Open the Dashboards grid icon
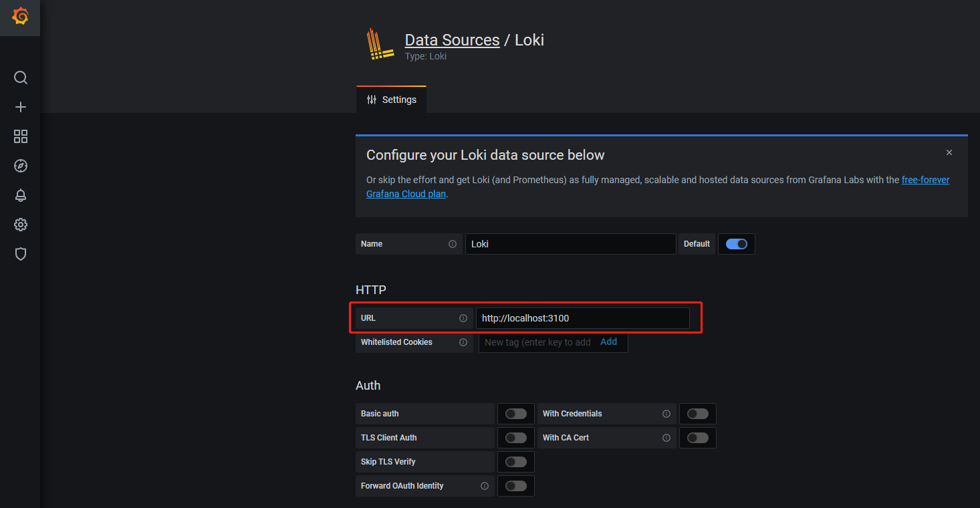The height and width of the screenshot is (508, 980). 21,136
